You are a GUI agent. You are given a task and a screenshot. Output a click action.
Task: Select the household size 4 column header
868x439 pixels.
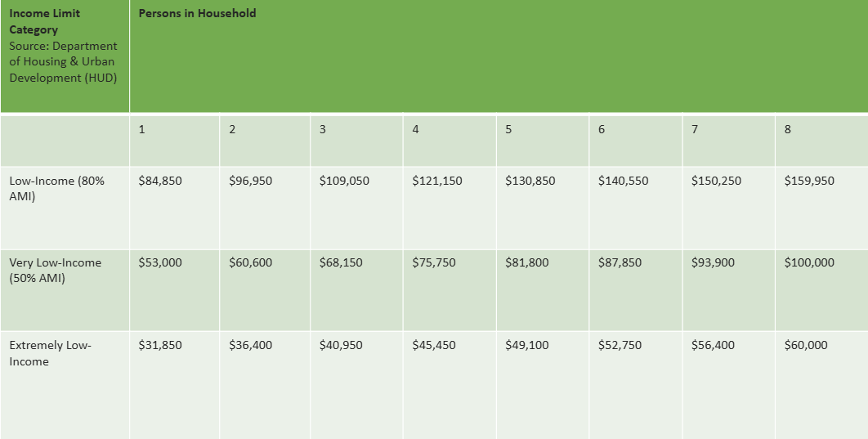(416, 131)
